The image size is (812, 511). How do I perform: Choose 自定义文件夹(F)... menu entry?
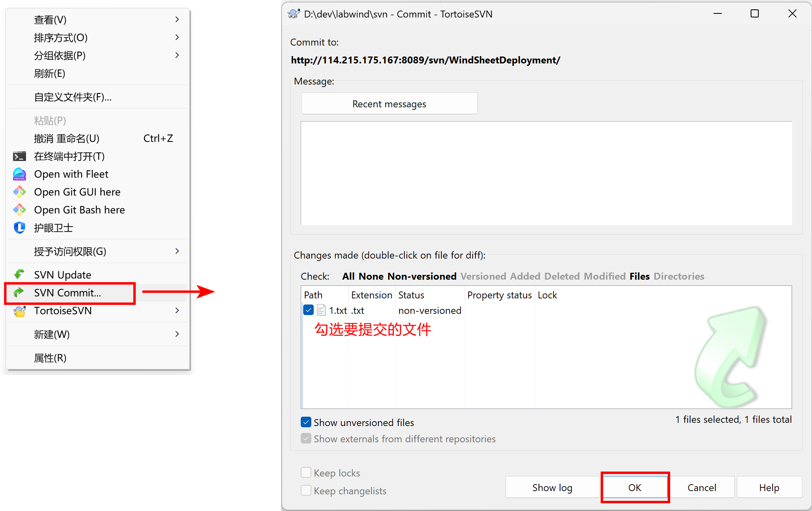(x=98, y=97)
